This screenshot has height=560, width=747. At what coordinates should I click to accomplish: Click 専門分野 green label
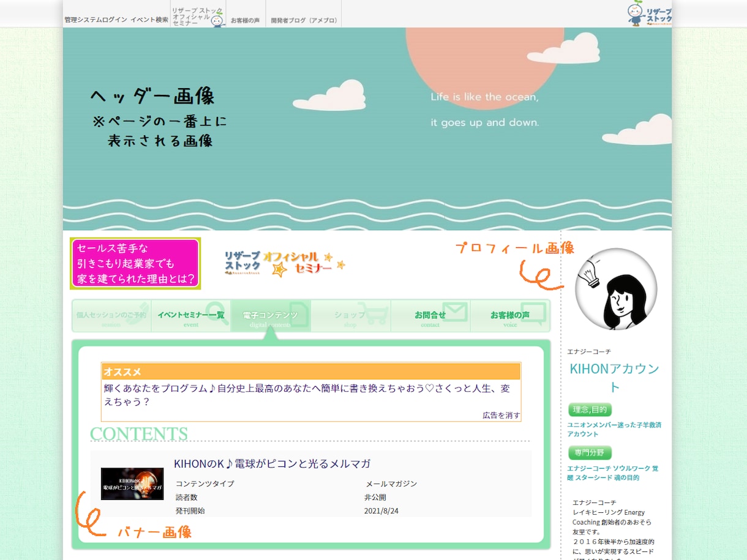click(590, 453)
